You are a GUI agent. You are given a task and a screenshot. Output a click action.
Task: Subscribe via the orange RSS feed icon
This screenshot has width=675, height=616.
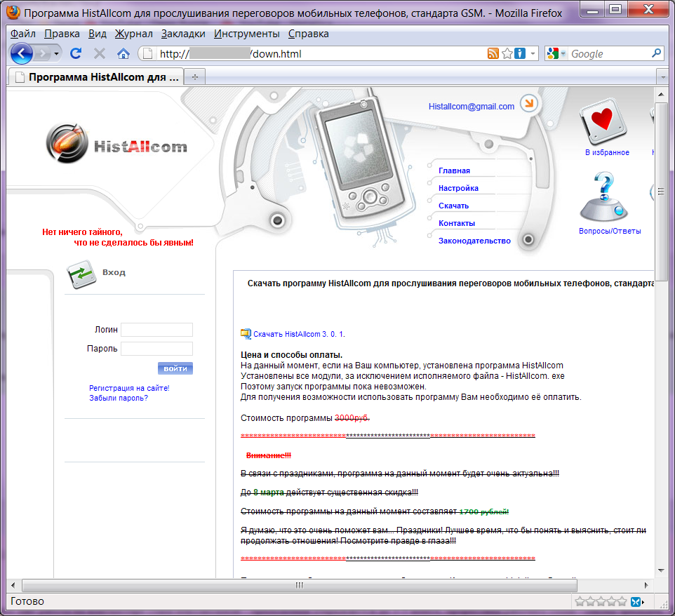(x=493, y=53)
